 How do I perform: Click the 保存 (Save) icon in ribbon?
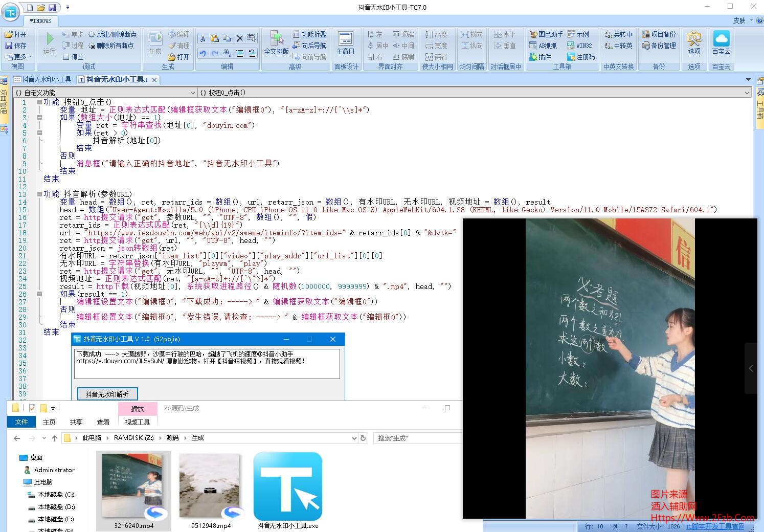(15, 46)
